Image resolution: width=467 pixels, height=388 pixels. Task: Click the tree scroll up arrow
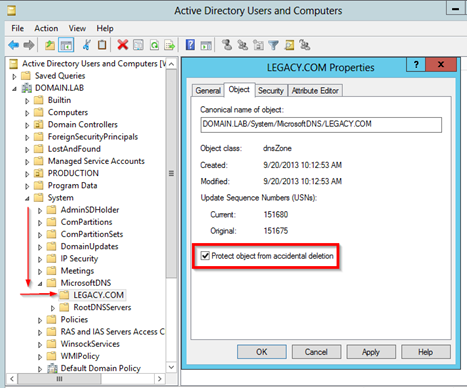171,64
